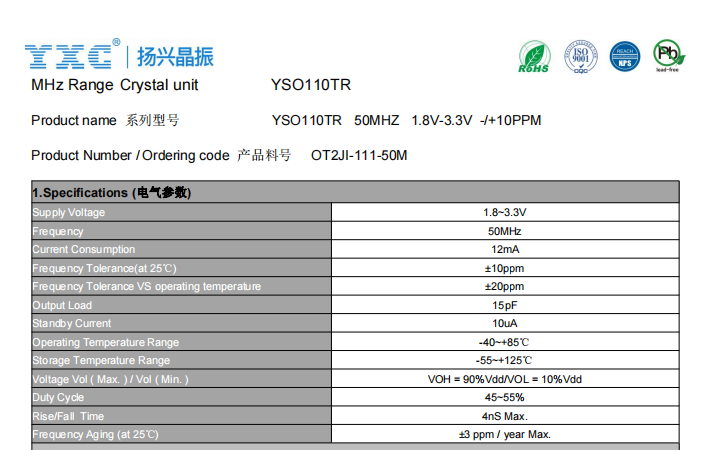Click the 12mA current consumption value

(504, 249)
